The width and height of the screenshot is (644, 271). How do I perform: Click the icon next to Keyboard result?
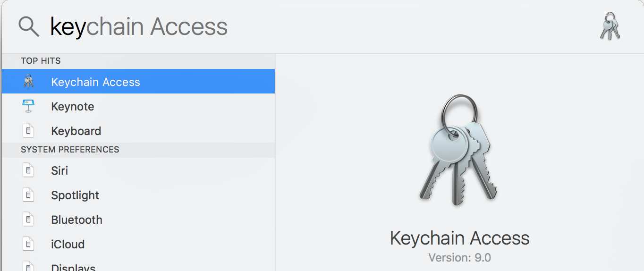[x=29, y=131]
